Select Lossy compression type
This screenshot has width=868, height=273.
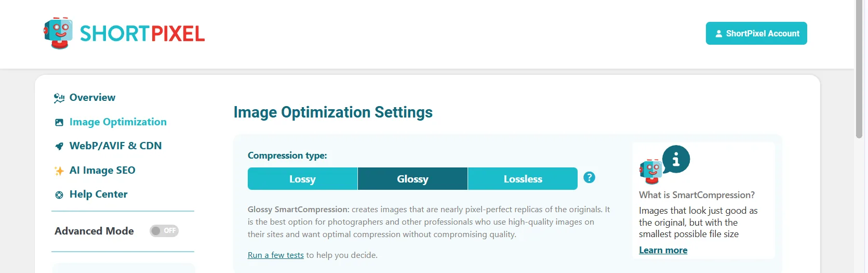pos(302,179)
